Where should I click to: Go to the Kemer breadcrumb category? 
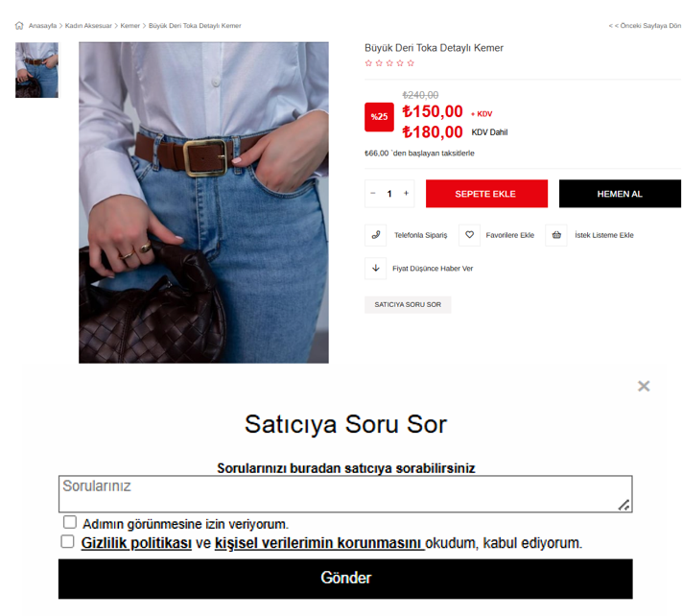130,26
